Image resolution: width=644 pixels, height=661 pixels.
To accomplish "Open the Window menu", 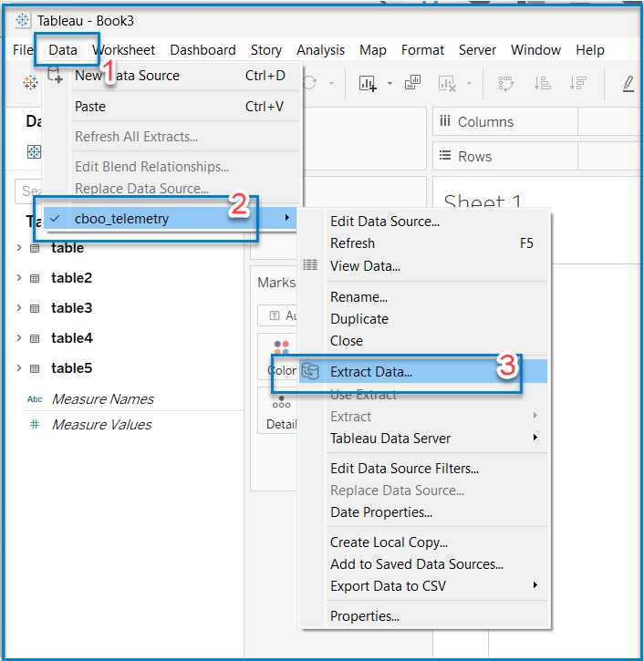I will click(x=535, y=50).
